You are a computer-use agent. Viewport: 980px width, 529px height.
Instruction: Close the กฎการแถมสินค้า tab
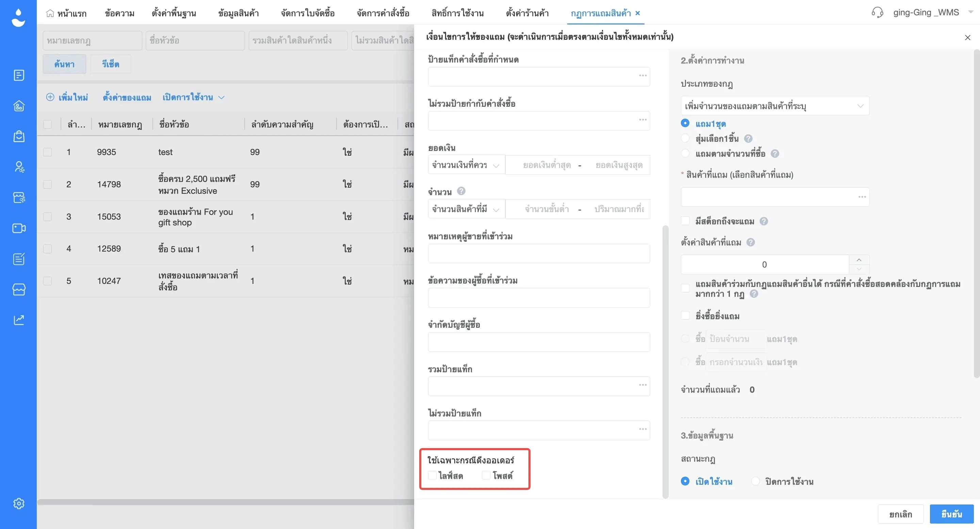638,13
